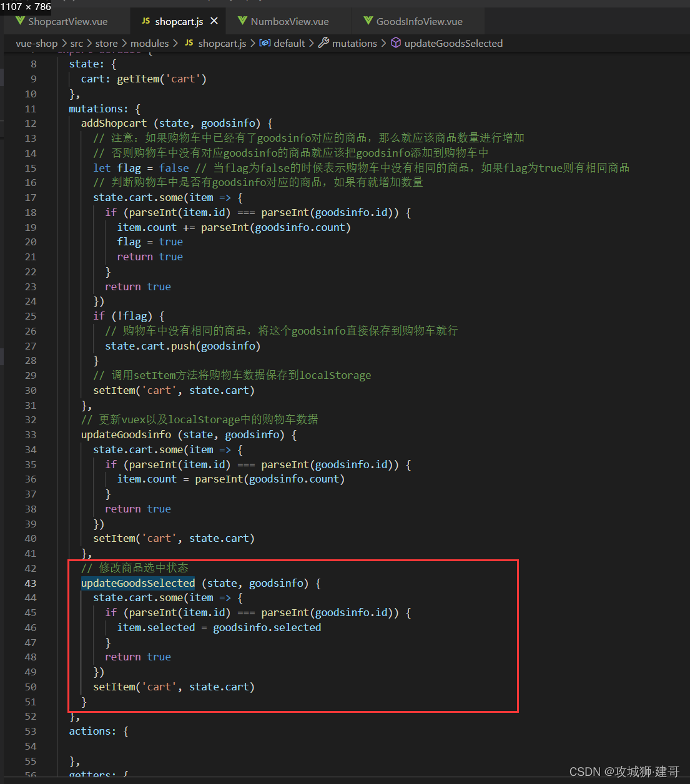The width and height of the screenshot is (690, 784).
Task: Click the variable symbol icon before default
Action: tap(265, 43)
